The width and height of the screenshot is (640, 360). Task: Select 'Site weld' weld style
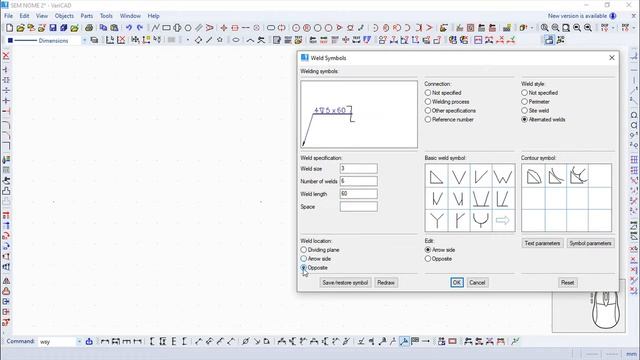tap(524, 111)
